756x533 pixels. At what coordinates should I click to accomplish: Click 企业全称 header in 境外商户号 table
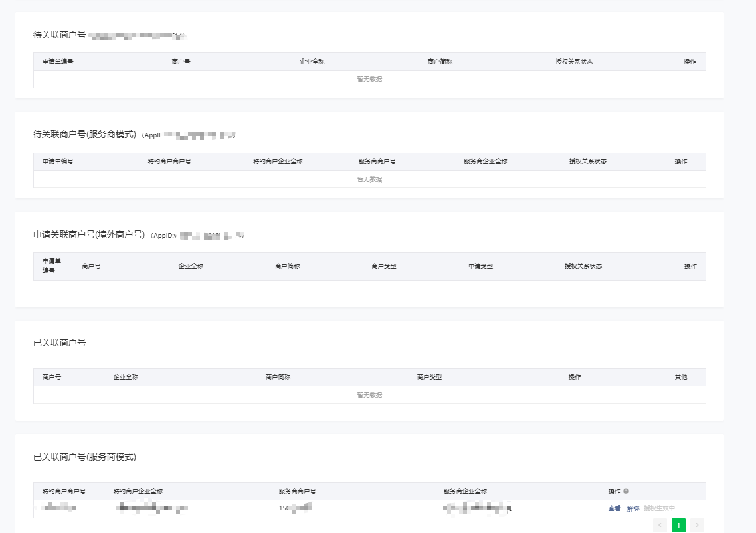point(191,266)
